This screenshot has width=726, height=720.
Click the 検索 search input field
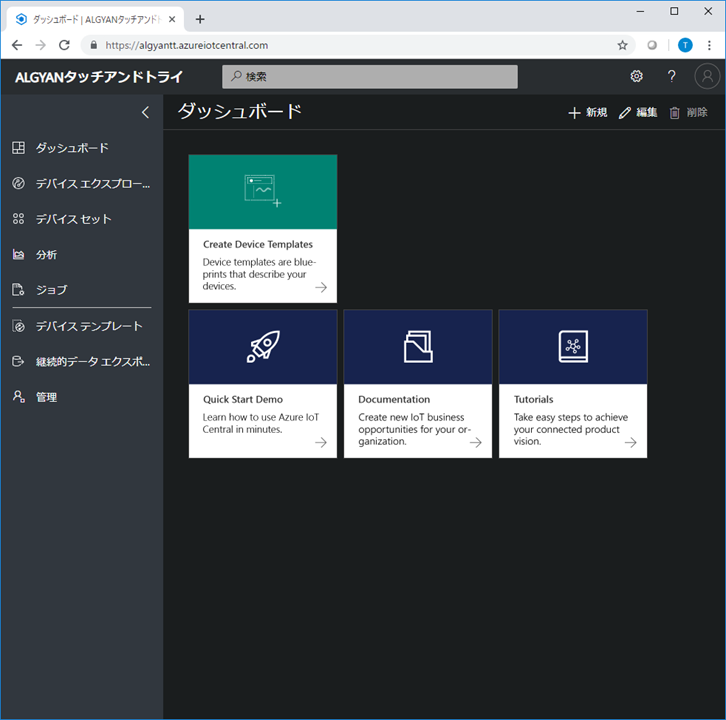click(370, 76)
